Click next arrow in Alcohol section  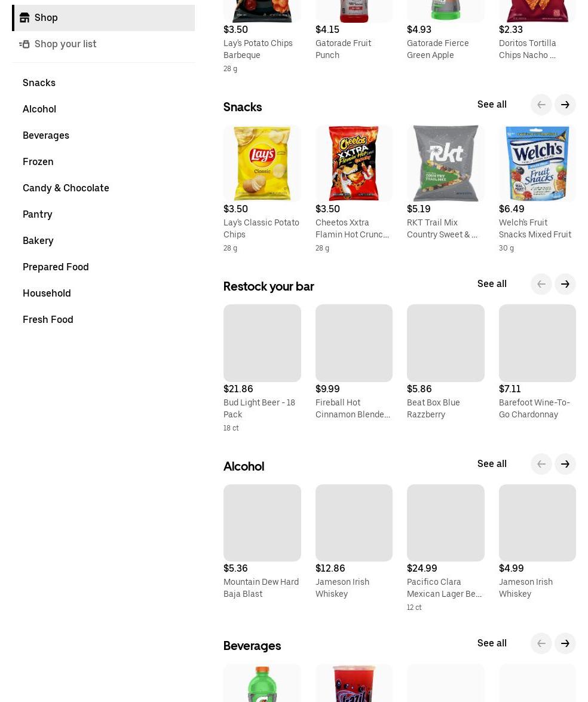click(x=565, y=464)
